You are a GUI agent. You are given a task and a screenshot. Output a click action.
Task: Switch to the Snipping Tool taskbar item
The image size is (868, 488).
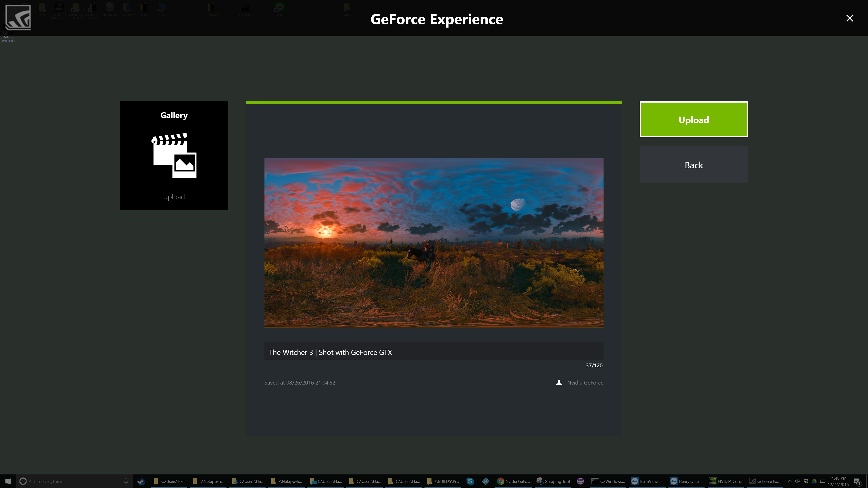coord(553,481)
